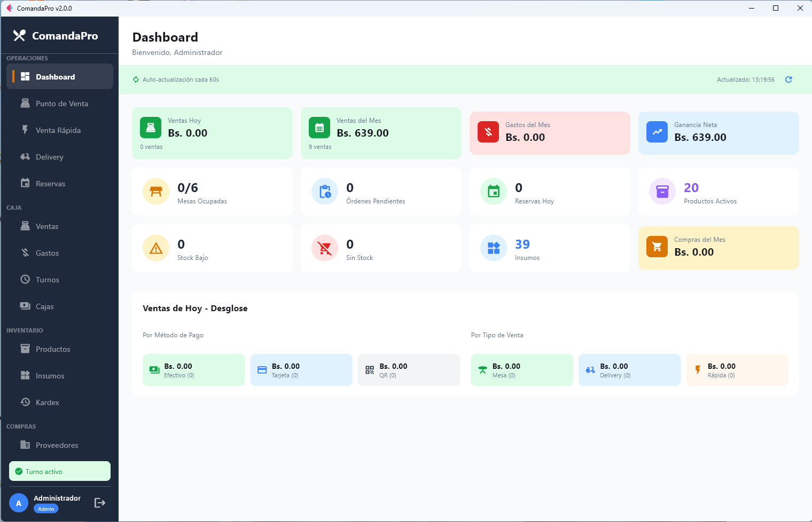Open Ventas under Caja
Image resolution: width=812 pixels, height=522 pixels.
click(x=60, y=226)
